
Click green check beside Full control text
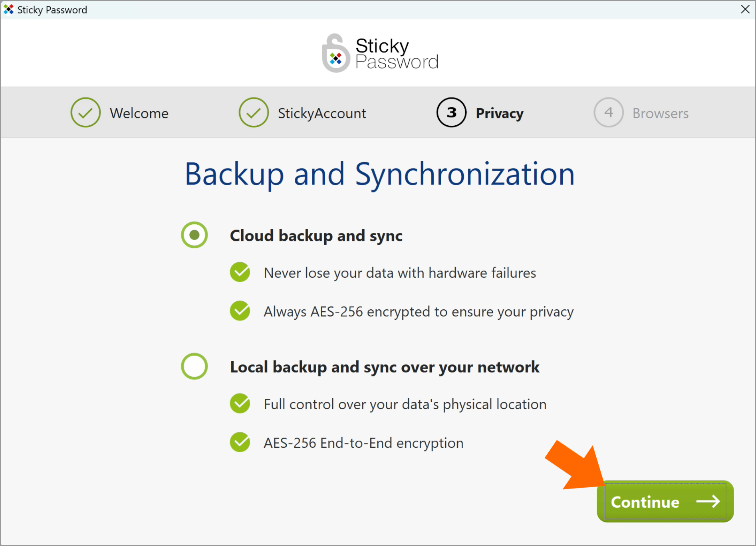coord(240,404)
